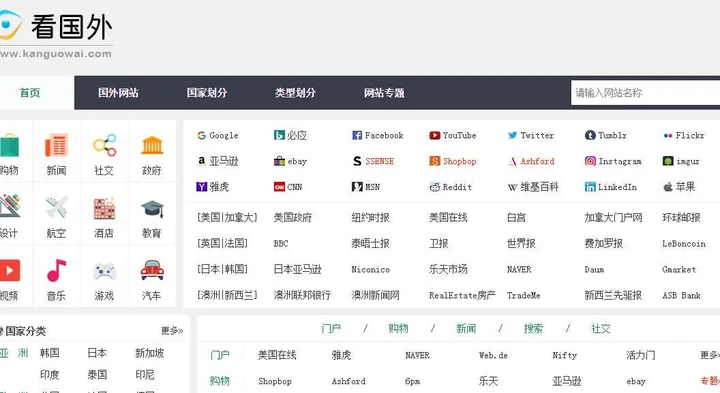Viewport: 720px width, 393px height.
Task: Click the CNN logo icon
Action: [279, 187]
